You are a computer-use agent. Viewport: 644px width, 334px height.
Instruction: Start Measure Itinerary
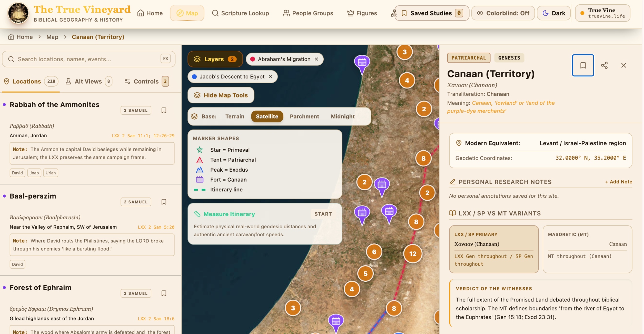323,214
